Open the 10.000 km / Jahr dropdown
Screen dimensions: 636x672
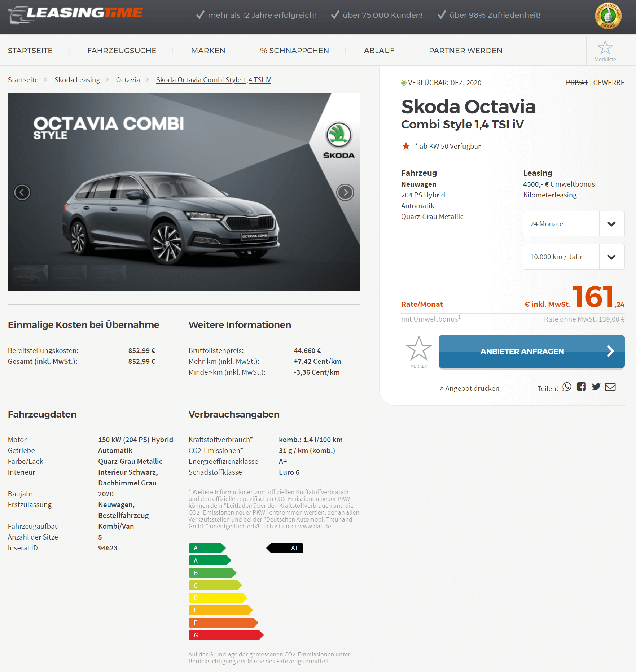[x=574, y=257]
